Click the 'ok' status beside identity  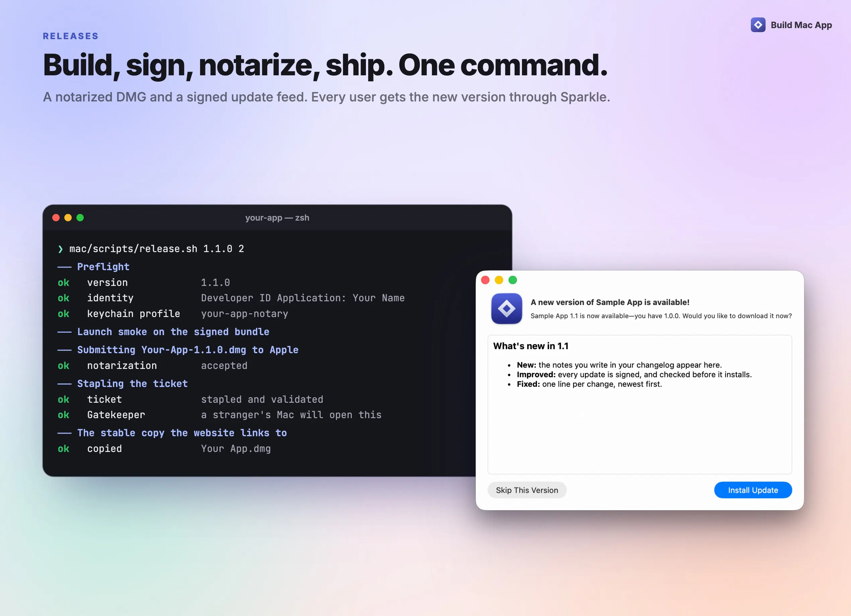tap(63, 298)
